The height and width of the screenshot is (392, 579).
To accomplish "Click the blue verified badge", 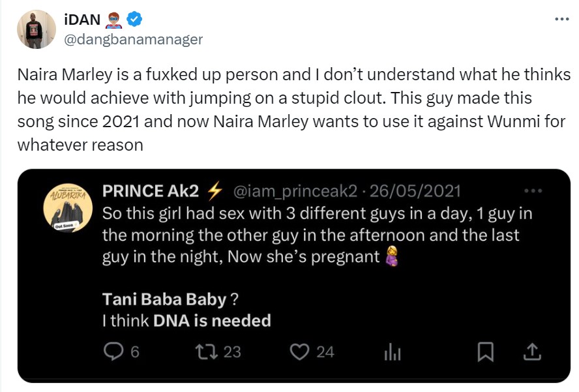I will (135, 20).
